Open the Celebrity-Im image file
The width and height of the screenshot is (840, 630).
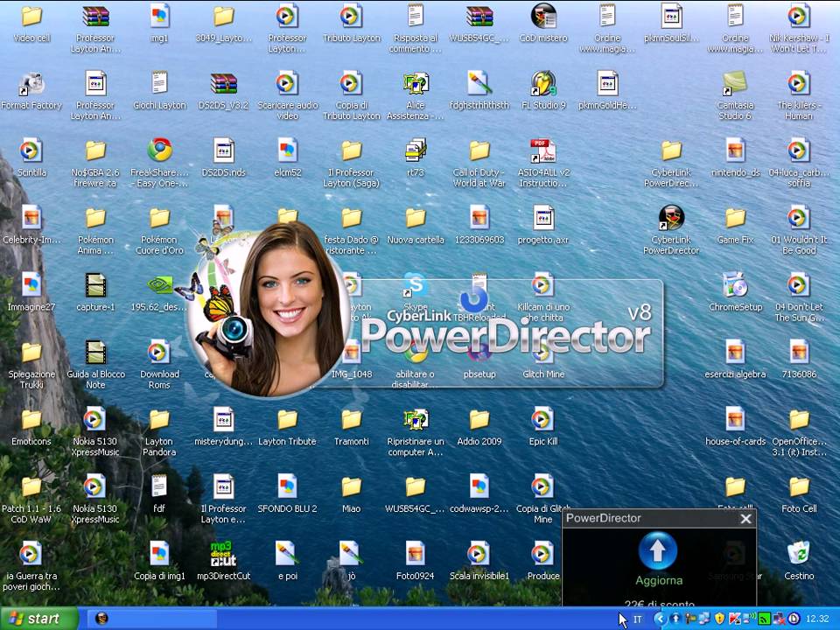point(31,218)
